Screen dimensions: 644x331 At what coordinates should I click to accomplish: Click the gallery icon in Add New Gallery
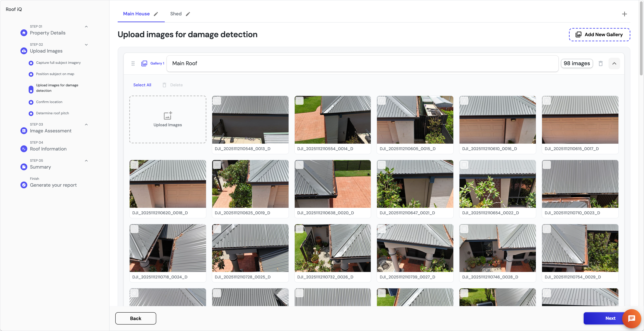tap(579, 34)
